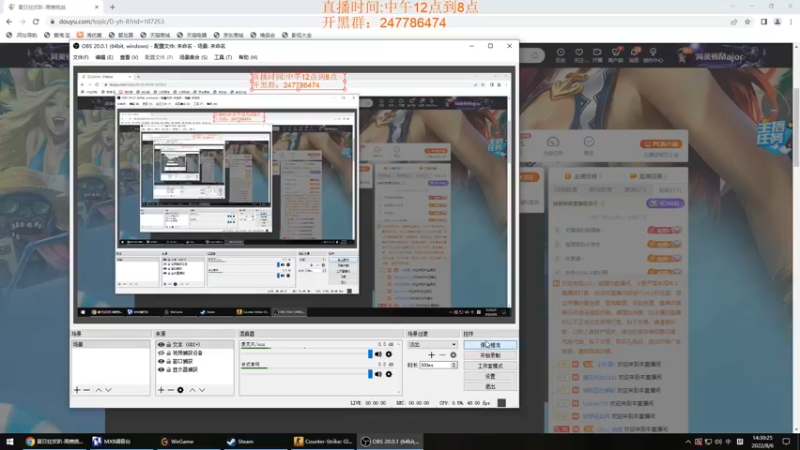Reload the Chrome page
The width and height of the screenshot is (800, 450).
pyautogui.click(x=36, y=21)
